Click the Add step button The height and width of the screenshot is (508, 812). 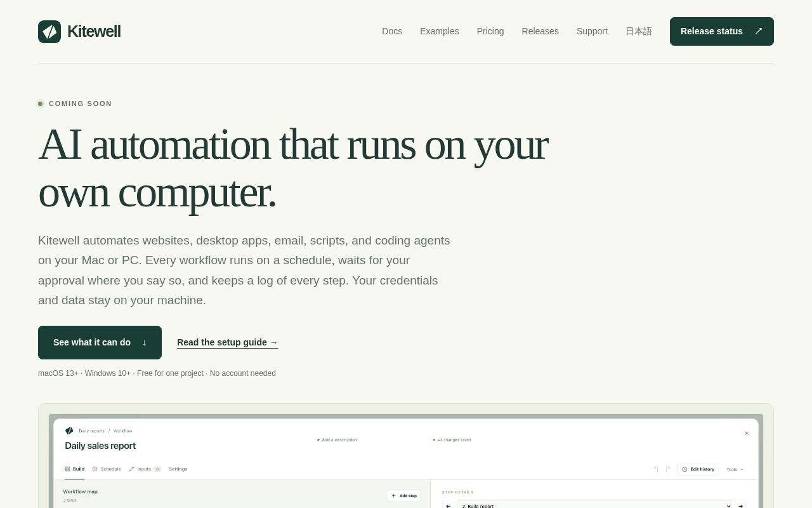pyautogui.click(x=404, y=496)
